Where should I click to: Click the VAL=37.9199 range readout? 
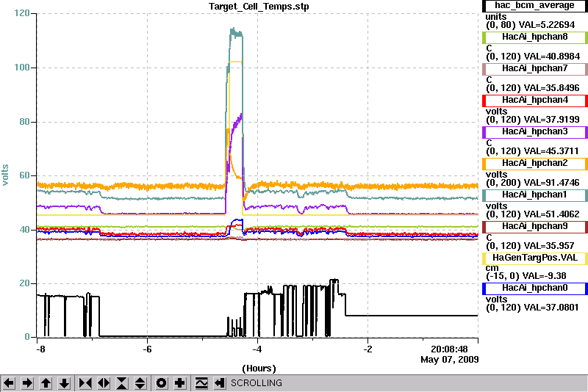click(533, 120)
